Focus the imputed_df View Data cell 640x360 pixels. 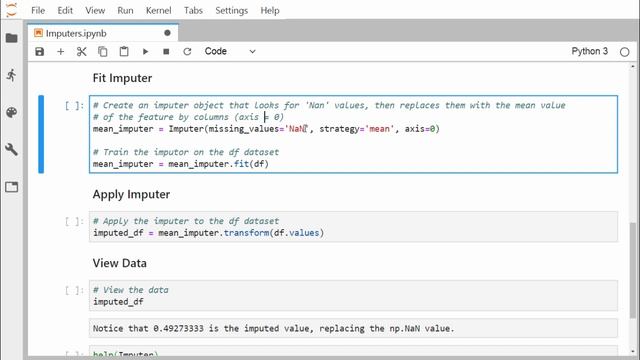click(353, 296)
